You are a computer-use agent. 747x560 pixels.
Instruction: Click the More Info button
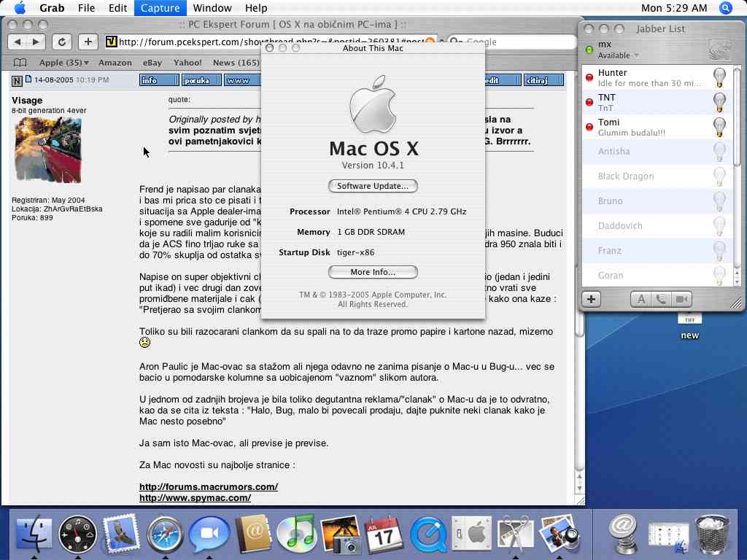click(x=373, y=272)
